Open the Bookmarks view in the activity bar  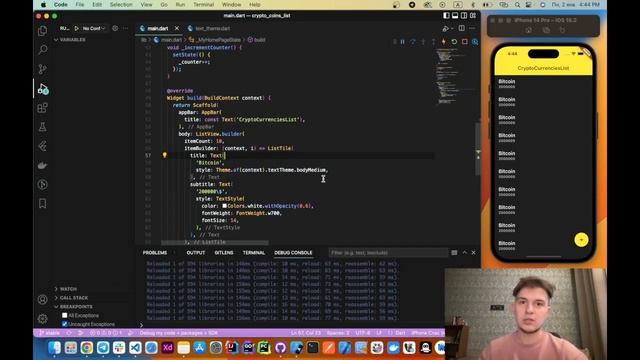tap(42, 203)
